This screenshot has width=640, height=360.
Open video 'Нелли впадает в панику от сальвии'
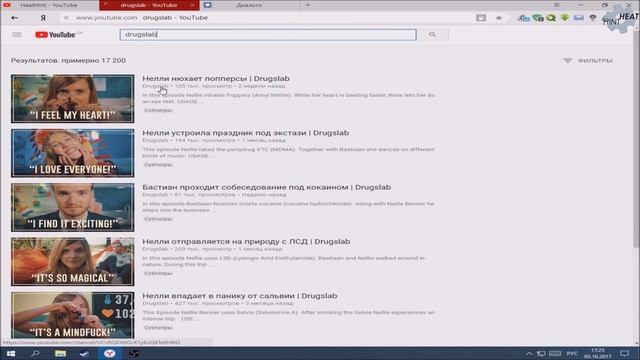[x=240, y=296]
